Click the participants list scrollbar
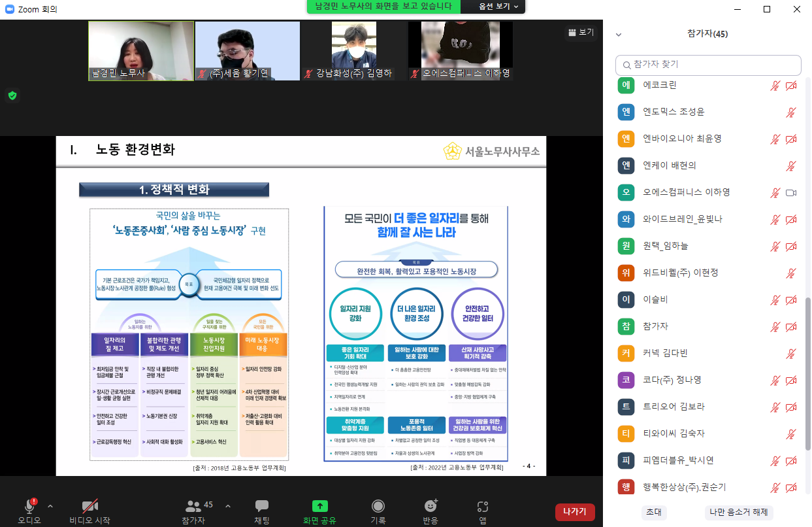The image size is (812, 527). pos(808,373)
